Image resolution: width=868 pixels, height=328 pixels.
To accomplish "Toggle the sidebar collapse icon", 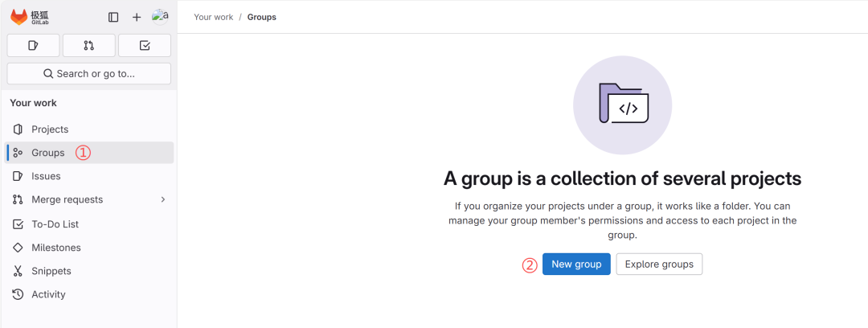I will 113,17.
